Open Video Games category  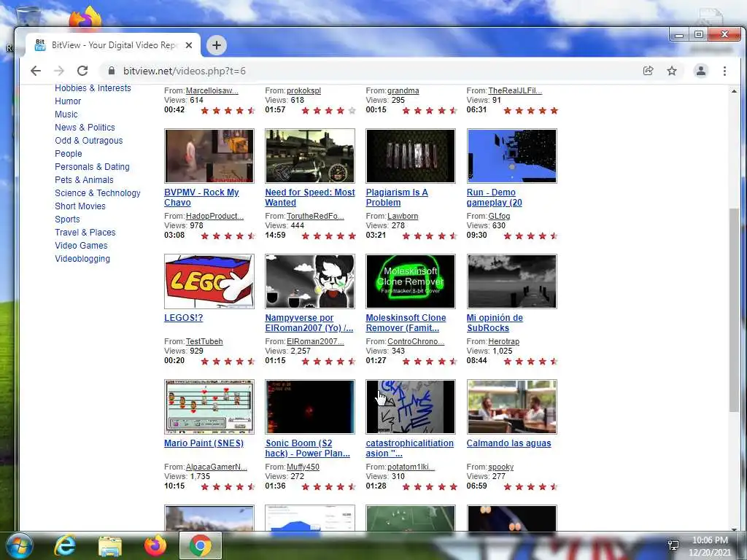click(x=81, y=245)
